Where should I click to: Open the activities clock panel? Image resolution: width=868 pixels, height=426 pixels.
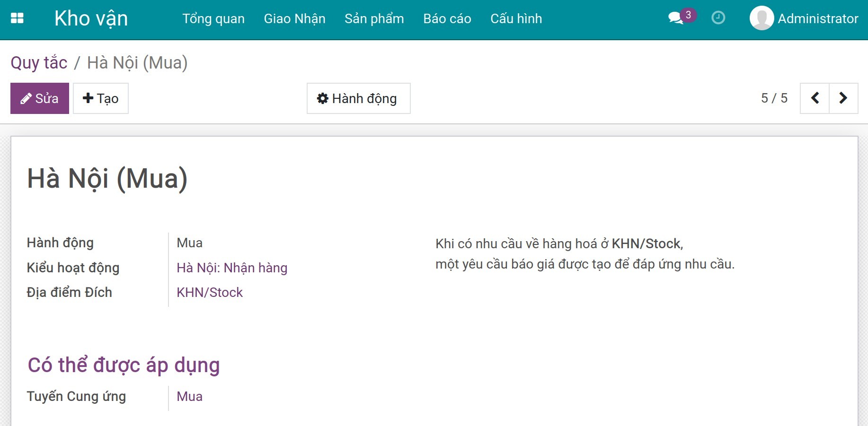(717, 18)
